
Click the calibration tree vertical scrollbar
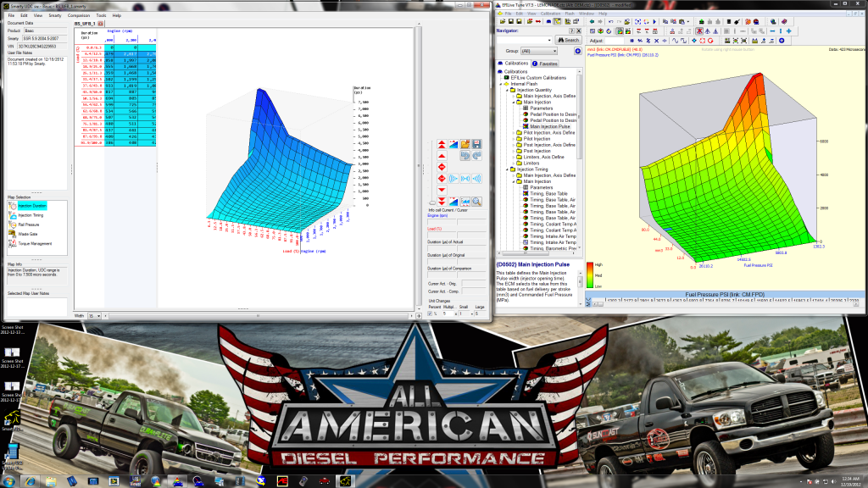tap(580, 160)
